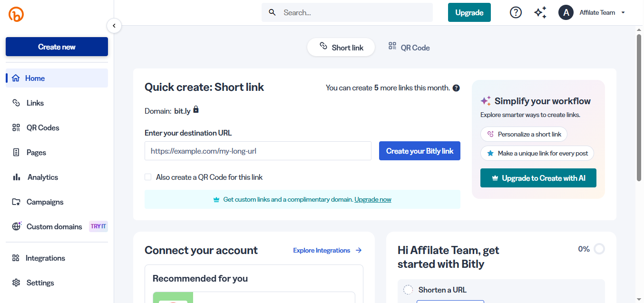Click the Integrations icon in sidebar
This screenshot has height=303, width=644.
16,258
